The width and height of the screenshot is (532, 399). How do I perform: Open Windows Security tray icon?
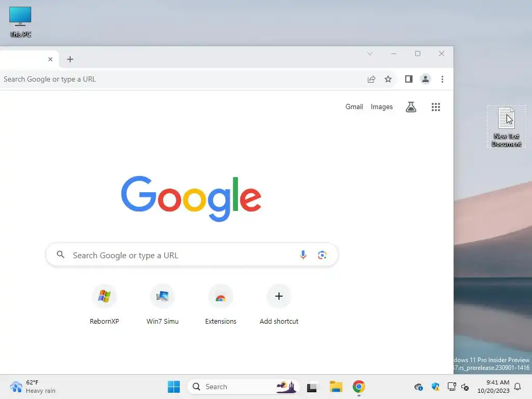(x=435, y=387)
